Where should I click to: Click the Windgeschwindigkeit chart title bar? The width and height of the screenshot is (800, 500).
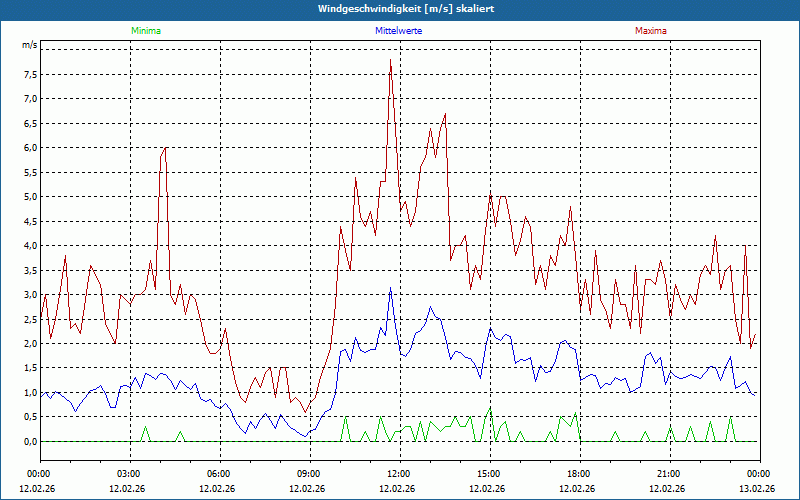400,9
